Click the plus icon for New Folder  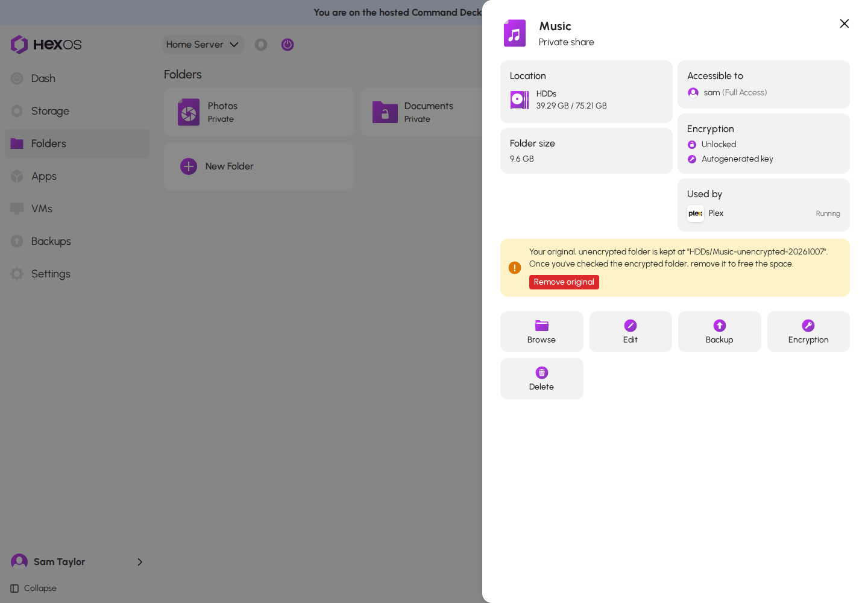(189, 166)
